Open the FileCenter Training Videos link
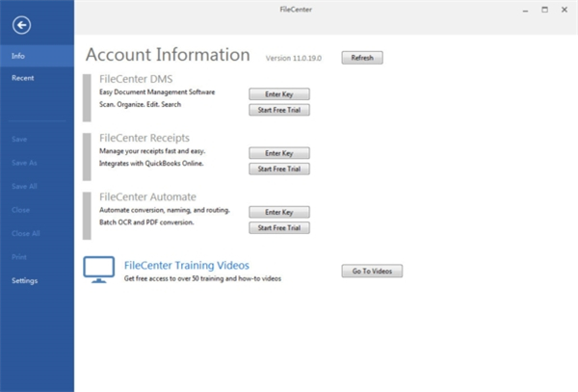 (x=187, y=264)
